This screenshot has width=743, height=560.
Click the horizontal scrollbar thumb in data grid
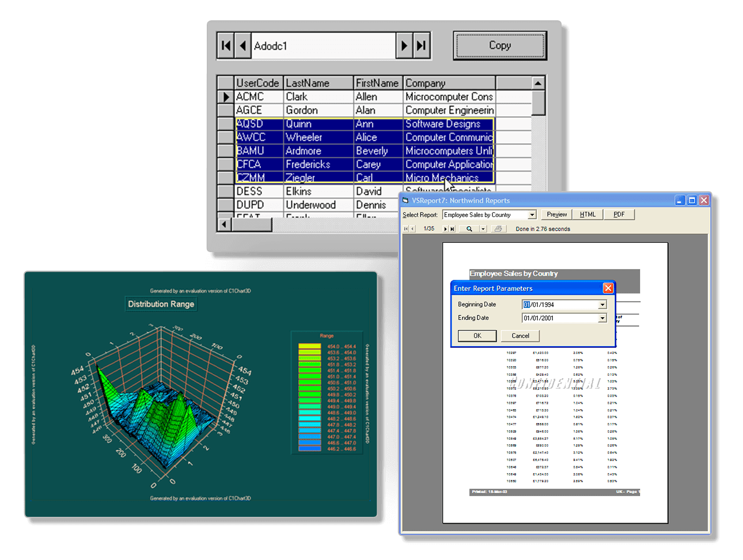[x=252, y=224]
